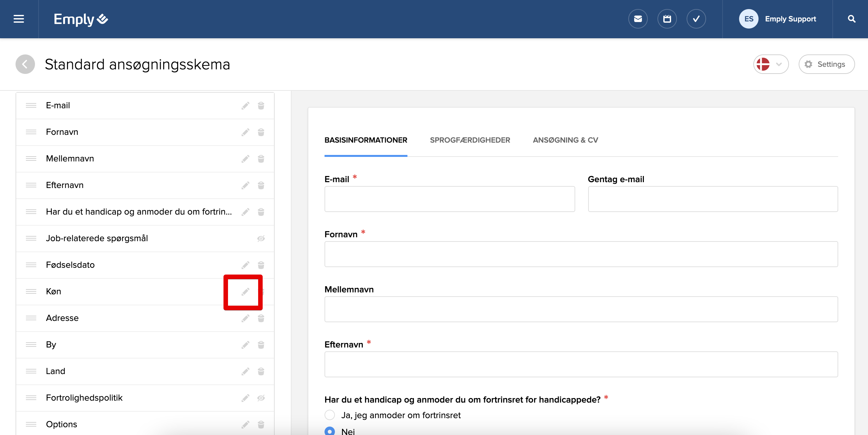Edit the Køn field with pencil icon

(x=245, y=292)
